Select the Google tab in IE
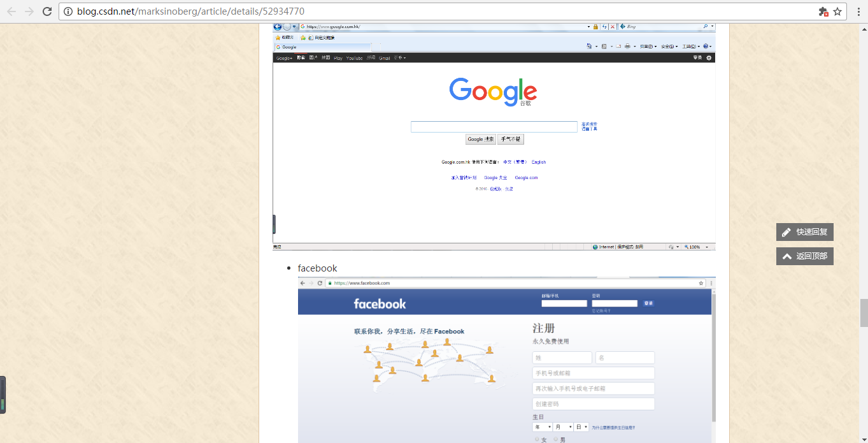Image resolution: width=868 pixels, height=443 pixels. tap(322, 47)
